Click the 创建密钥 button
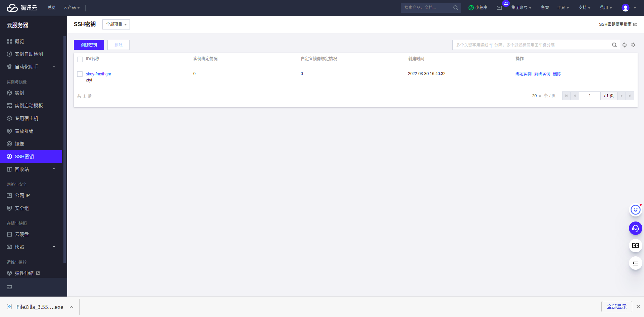Viewport: 644px width, 317px height. click(89, 45)
